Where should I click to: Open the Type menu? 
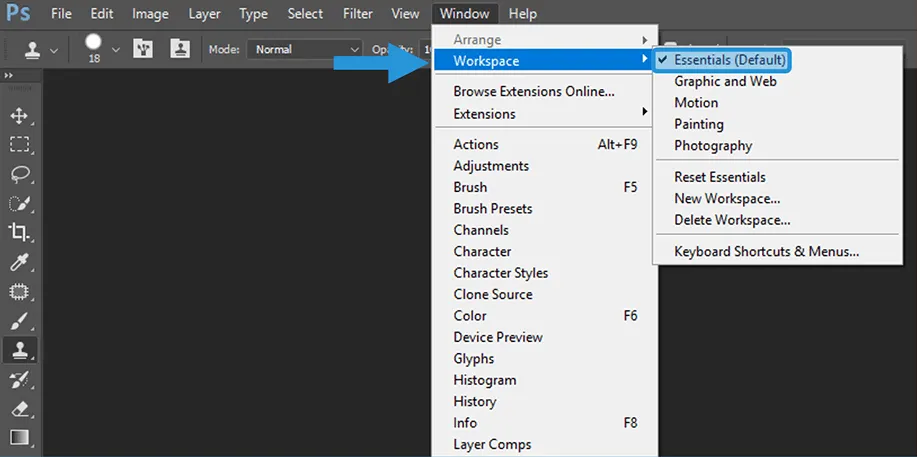click(253, 13)
